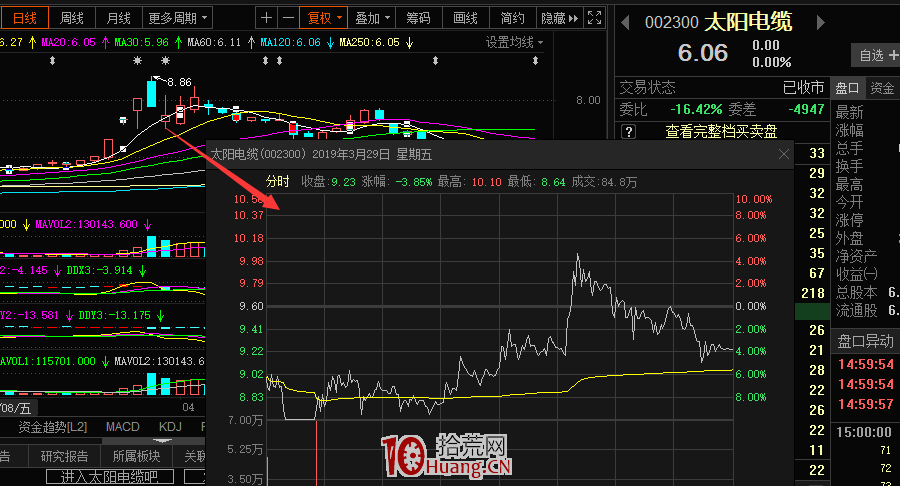900x486 pixels.
Task: Click MA60:6.11 moving average label
Action: [214, 42]
